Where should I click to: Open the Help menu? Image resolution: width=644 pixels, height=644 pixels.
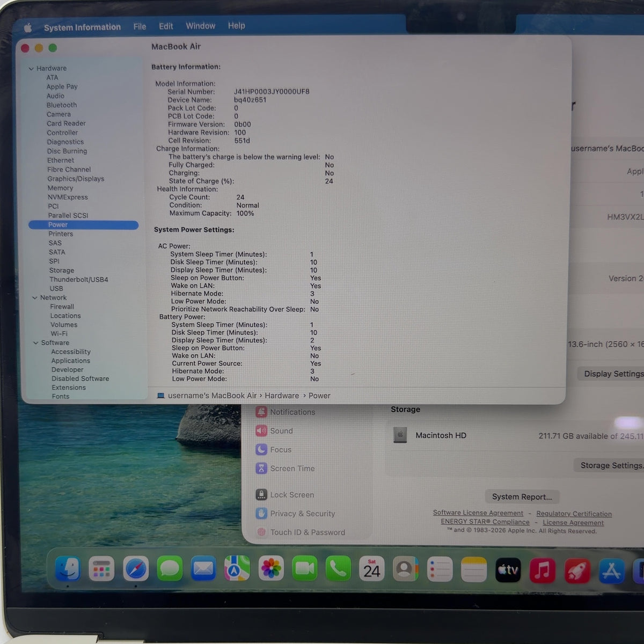[236, 25]
